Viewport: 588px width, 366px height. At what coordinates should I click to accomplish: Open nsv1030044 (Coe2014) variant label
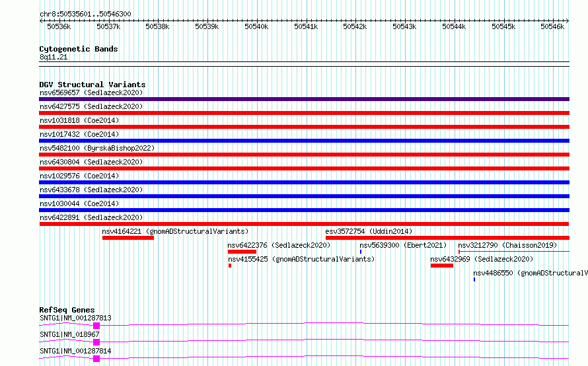tap(79, 203)
